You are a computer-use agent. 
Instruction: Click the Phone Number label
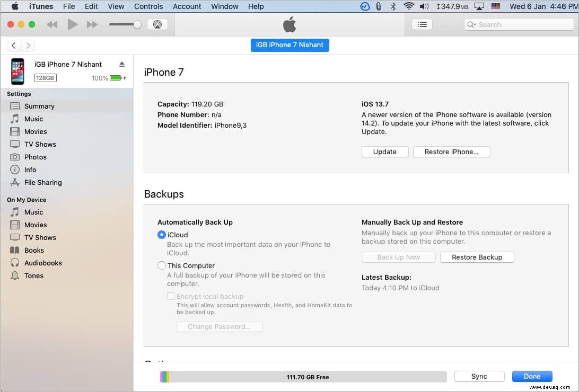coord(183,115)
